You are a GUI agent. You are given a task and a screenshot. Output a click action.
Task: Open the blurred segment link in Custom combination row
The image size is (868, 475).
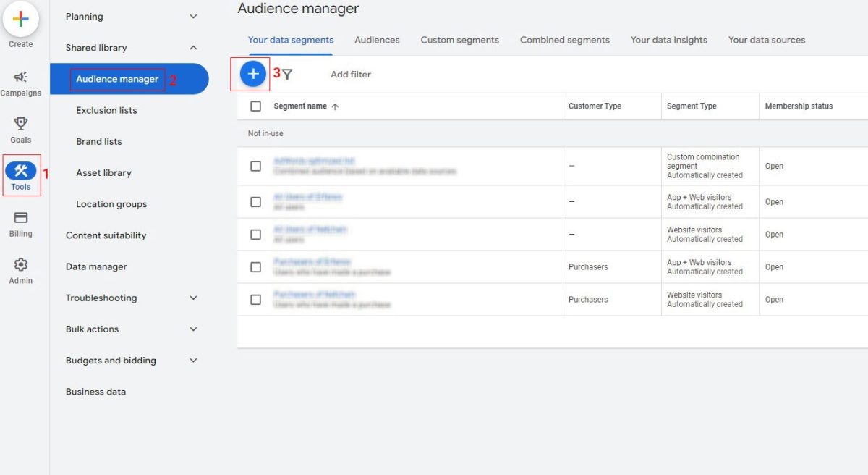(314, 161)
